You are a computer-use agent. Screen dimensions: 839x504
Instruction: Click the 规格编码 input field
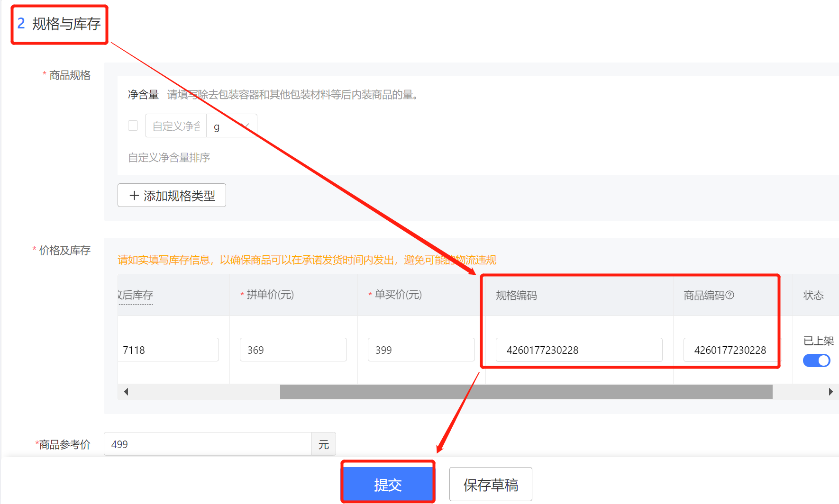click(579, 350)
